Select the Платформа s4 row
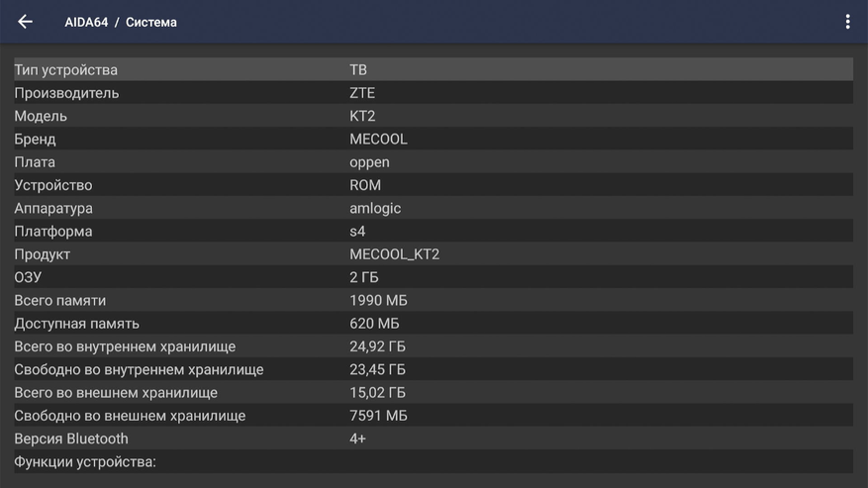Image resolution: width=868 pixels, height=488 pixels. tap(433, 232)
